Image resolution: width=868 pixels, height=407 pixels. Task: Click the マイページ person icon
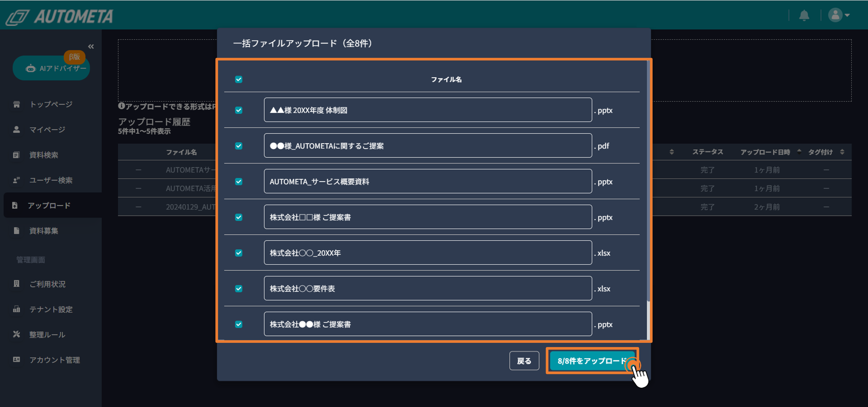(17, 129)
